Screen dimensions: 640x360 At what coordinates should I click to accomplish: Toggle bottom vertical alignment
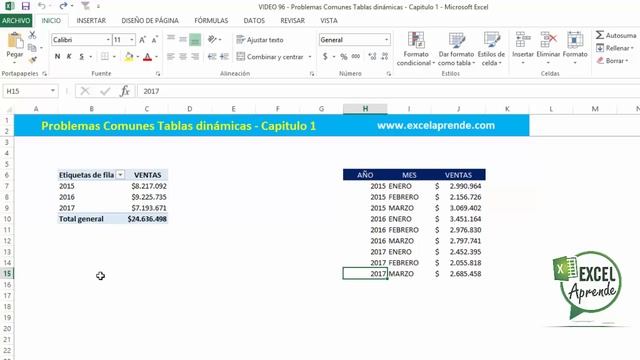coord(195,39)
